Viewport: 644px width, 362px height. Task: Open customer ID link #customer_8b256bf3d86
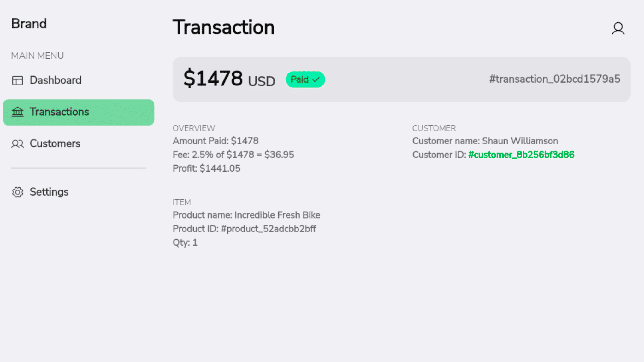coord(521,155)
